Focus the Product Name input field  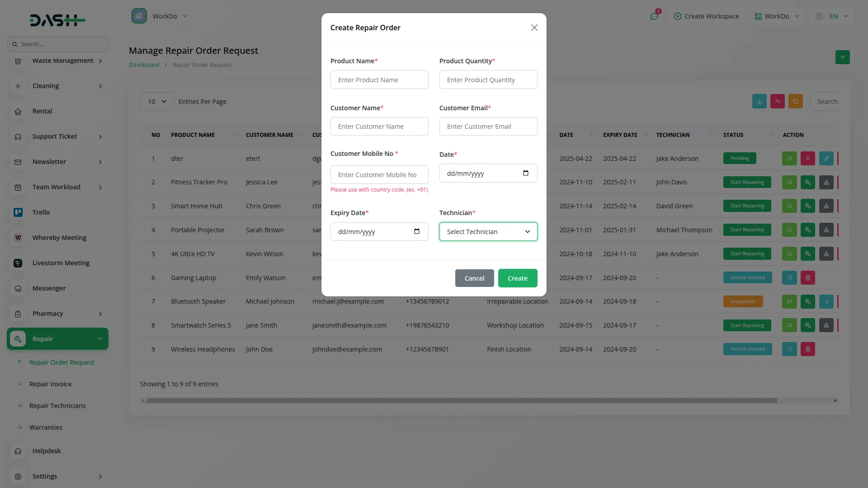(379, 80)
